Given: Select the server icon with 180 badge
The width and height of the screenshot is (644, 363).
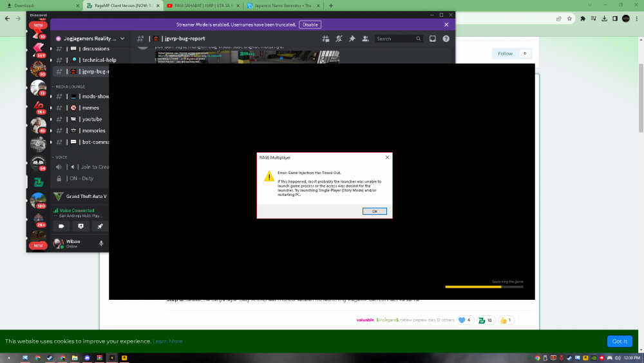Looking at the screenshot, I should tap(38, 201).
